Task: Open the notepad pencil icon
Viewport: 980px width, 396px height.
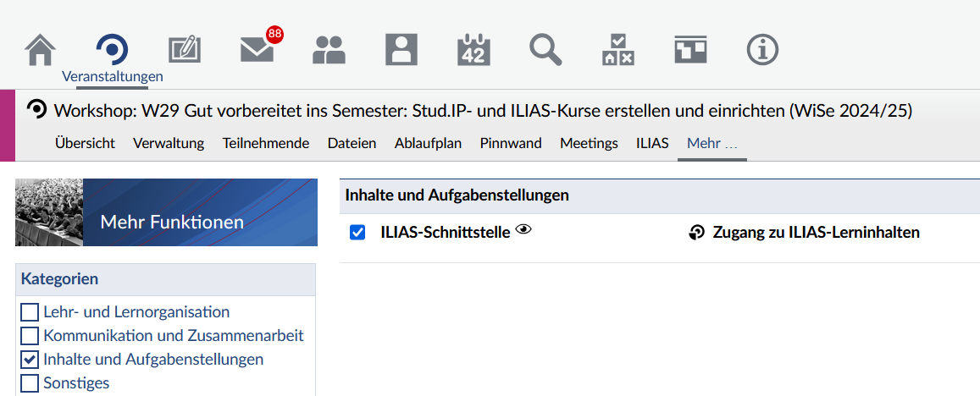Action: point(185,50)
